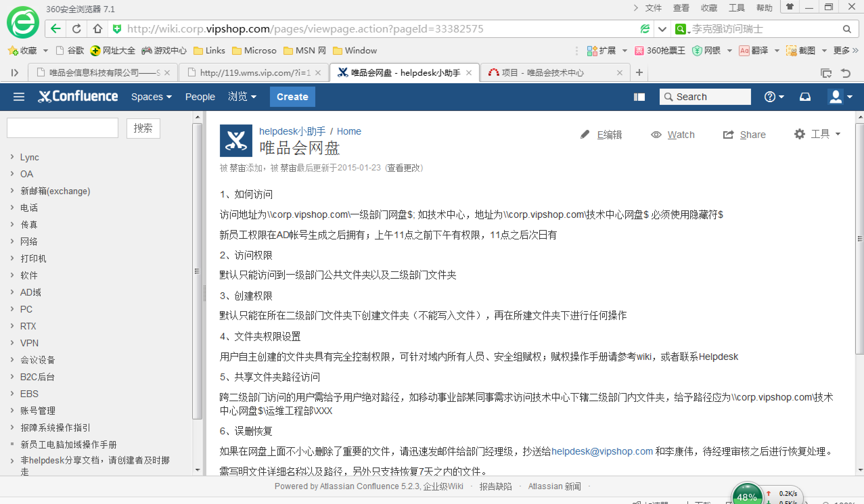
Task: Expand the Lync tree item
Action: (12, 156)
